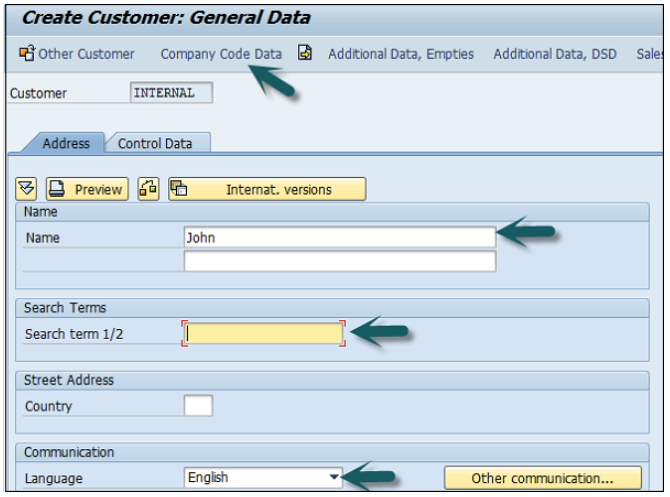Click the document icon before Additional Data, Empties
670x497 pixels.
[305, 54]
